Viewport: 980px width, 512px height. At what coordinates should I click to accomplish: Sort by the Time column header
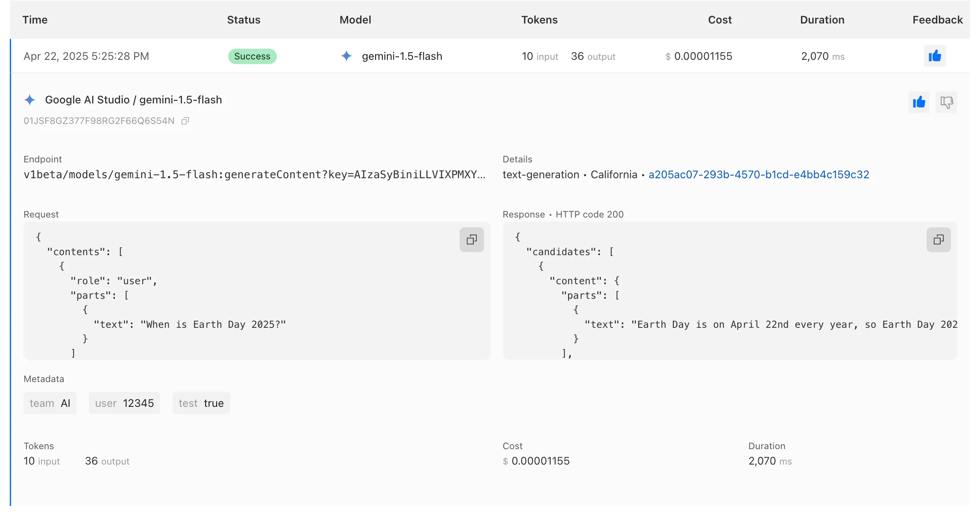coord(35,20)
